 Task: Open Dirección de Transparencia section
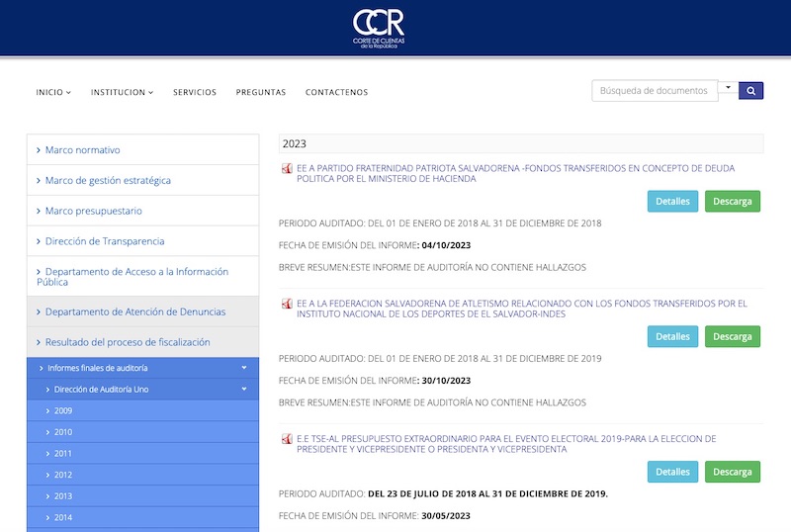point(142,241)
